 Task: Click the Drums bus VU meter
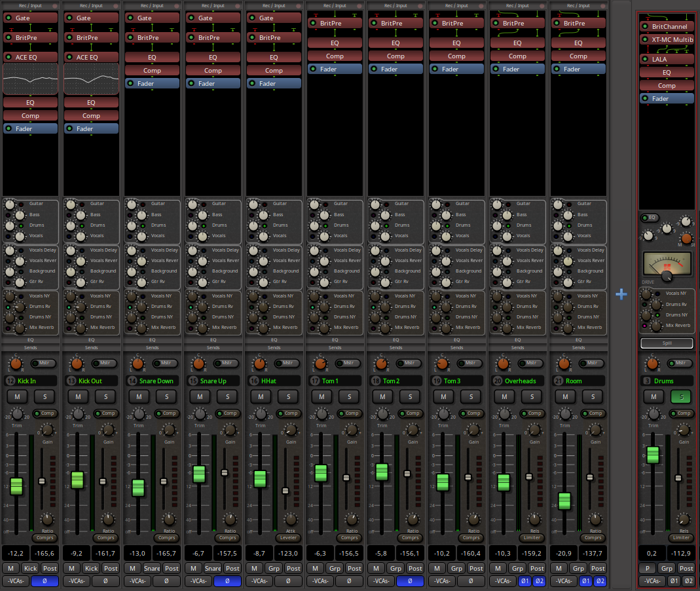(667, 263)
